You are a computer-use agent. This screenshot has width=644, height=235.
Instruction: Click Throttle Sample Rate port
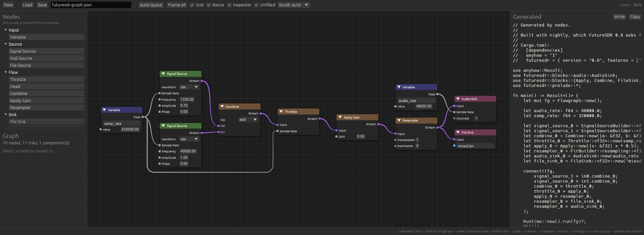point(277,131)
